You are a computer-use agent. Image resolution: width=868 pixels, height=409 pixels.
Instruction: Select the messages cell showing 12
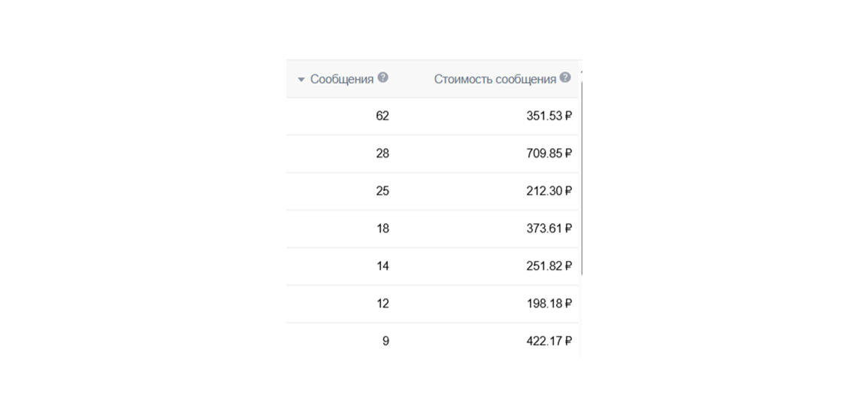pos(383,304)
